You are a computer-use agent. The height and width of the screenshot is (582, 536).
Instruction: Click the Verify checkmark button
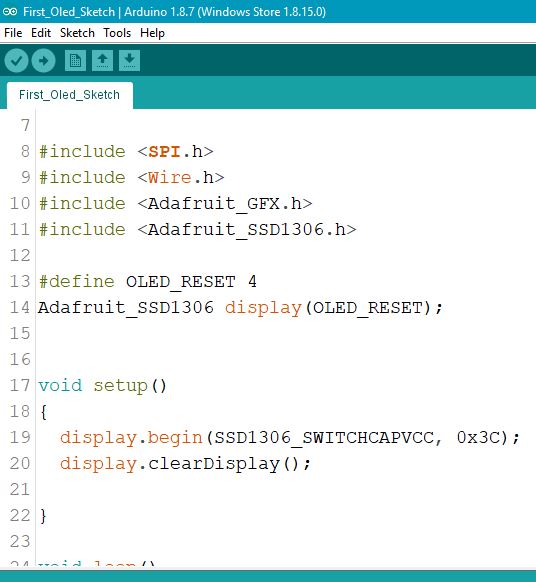tap(16, 61)
